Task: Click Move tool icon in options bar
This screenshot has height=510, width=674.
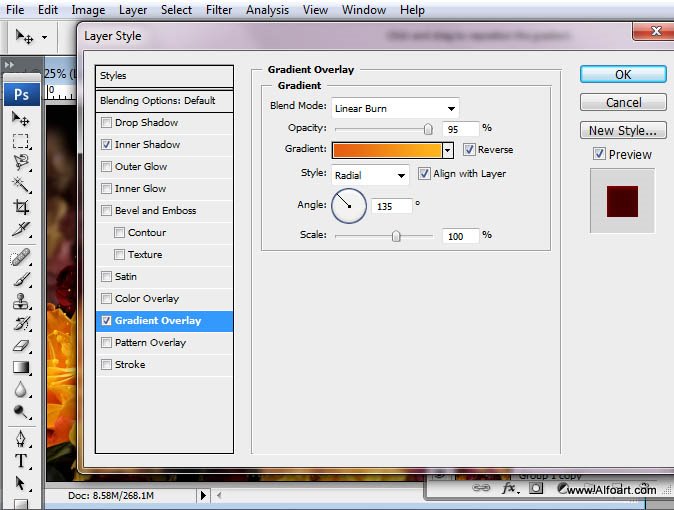Action: point(24,37)
